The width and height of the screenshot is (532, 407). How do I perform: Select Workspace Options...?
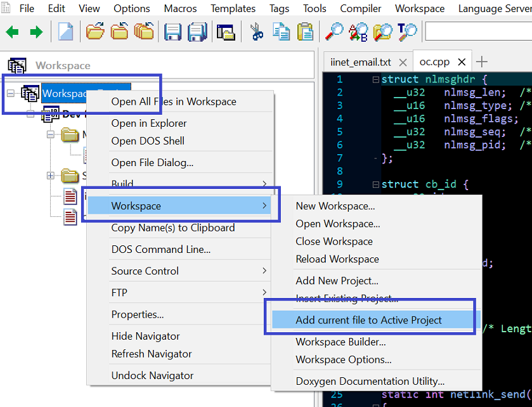[376, 359]
